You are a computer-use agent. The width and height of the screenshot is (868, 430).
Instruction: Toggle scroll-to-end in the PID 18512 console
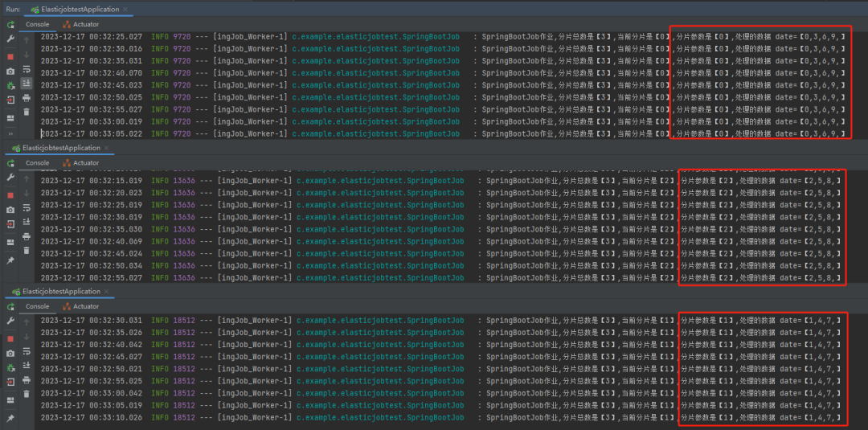pyautogui.click(x=27, y=365)
